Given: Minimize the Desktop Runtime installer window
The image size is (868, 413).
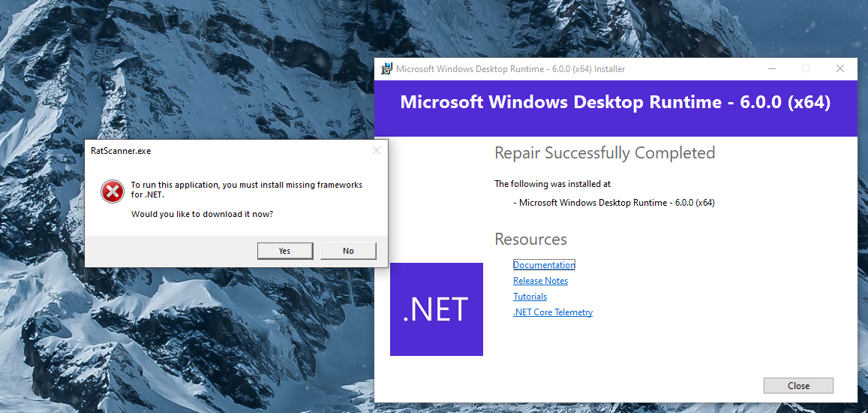Looking at the screenshot, I should coord(772,69).
